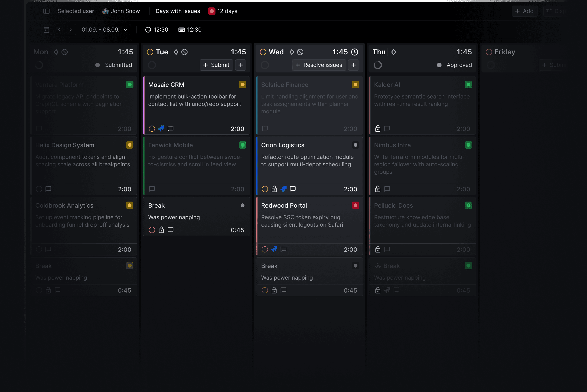
Task: Click the diamond icon in Thursday's header
Action: coord(394,52)
